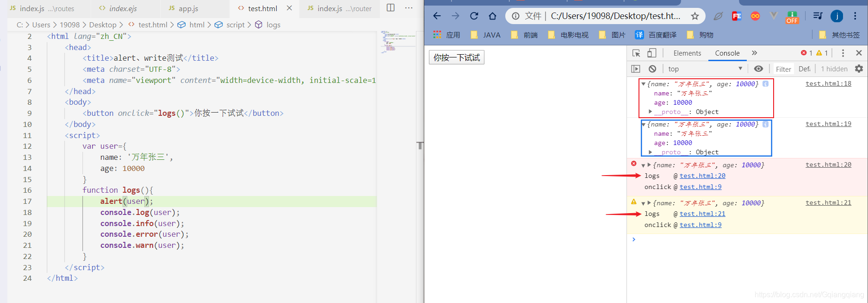Split the VS Code editor
The width and height of the screenshot is (868, 303).
click(x=391, y=8)
